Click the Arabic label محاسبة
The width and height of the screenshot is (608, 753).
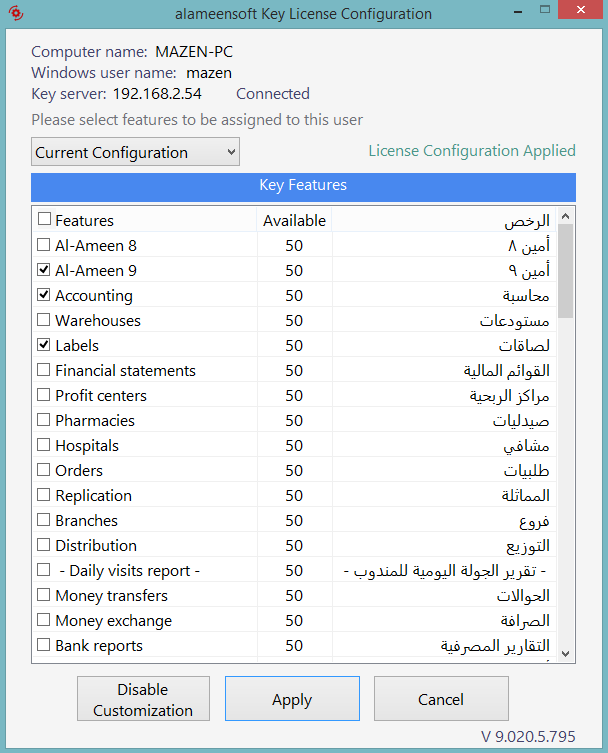(526, 296)
